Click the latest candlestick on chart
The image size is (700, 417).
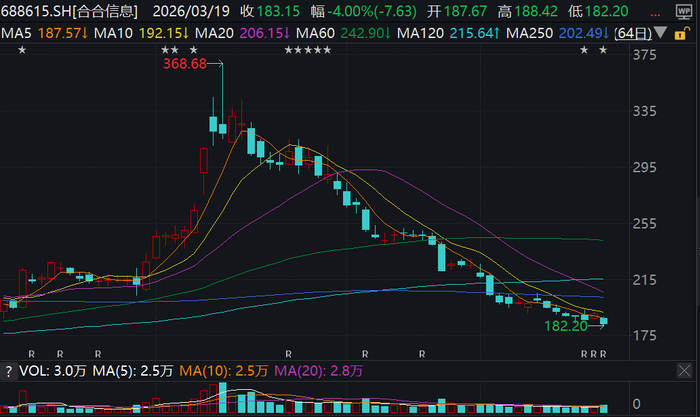point(604,321)
